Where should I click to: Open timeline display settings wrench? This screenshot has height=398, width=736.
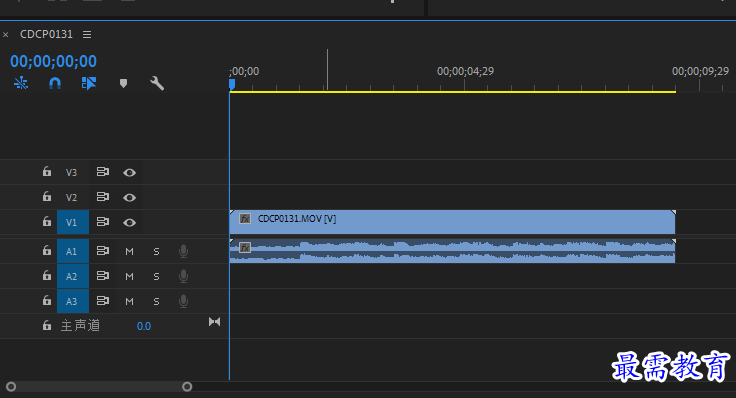pos(157,84)
